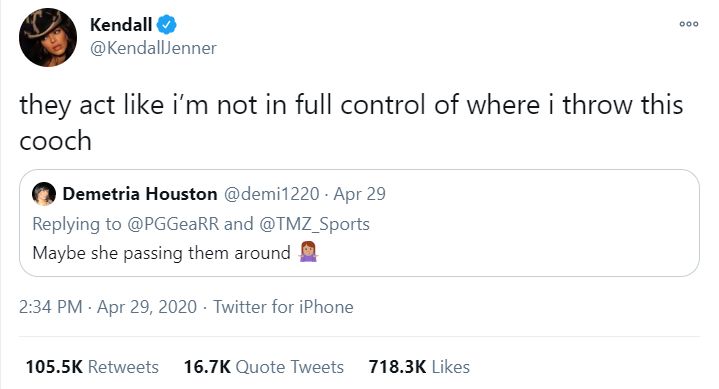719x389 pixels.
Task: View the 718.3K Likes list
Action: [x=419, y=367]
